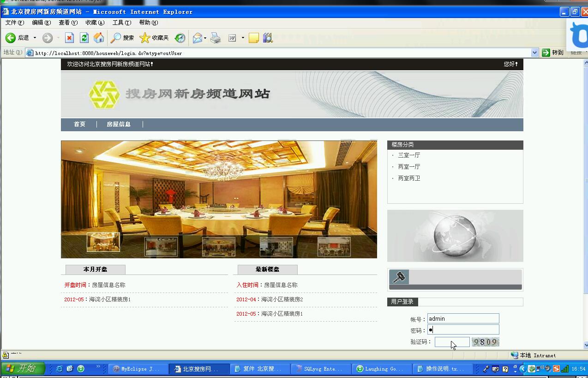The height and width of the screenshot is (378, 588).
Task: Select the fourth slideshow thumbnail
Action: (x=276, y=247)
